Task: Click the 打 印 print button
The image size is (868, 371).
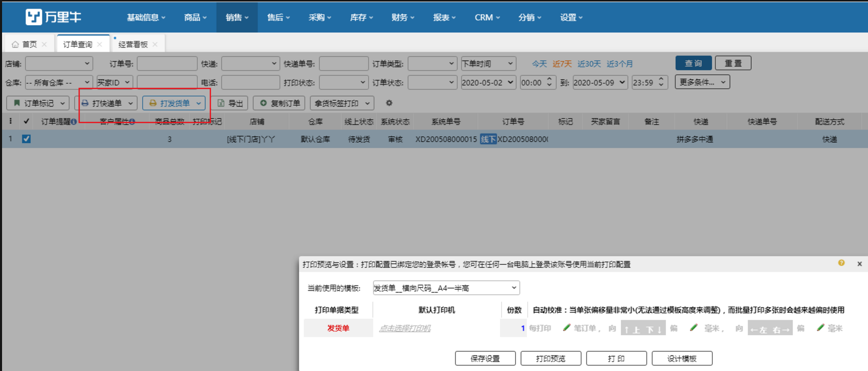Action: (x=616, y=358)
